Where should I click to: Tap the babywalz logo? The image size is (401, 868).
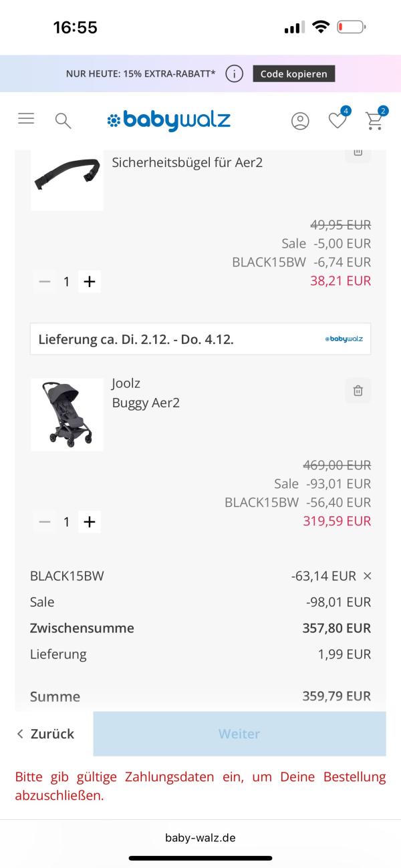168,120
